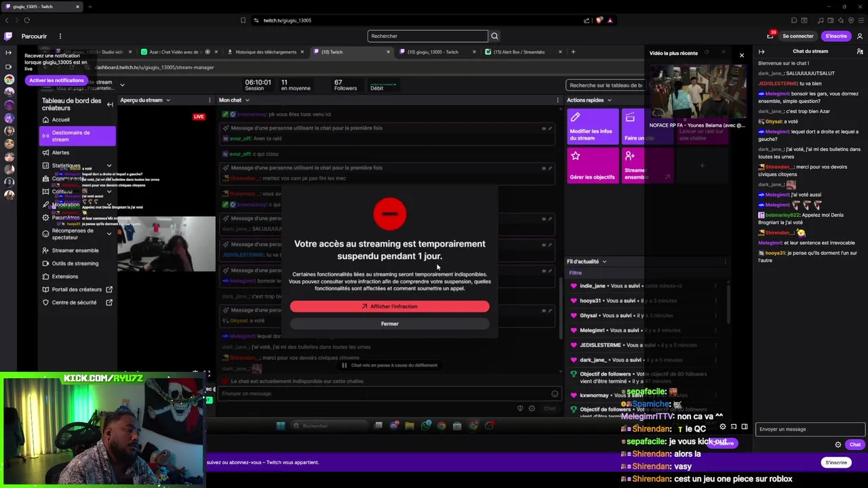Click the Modifier les infos du stream tile
The width and height of the screenshot is (868, 488).
click(x=592, y=127)
